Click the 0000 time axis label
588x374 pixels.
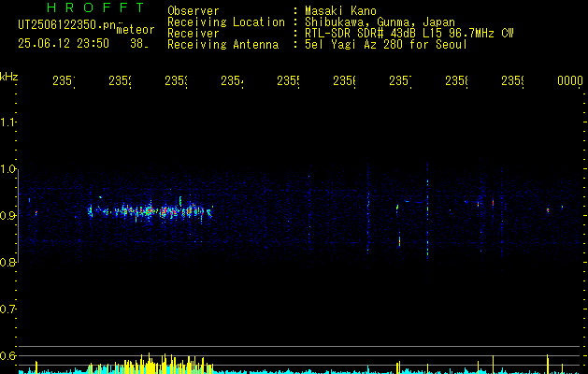tap(570, 80)
